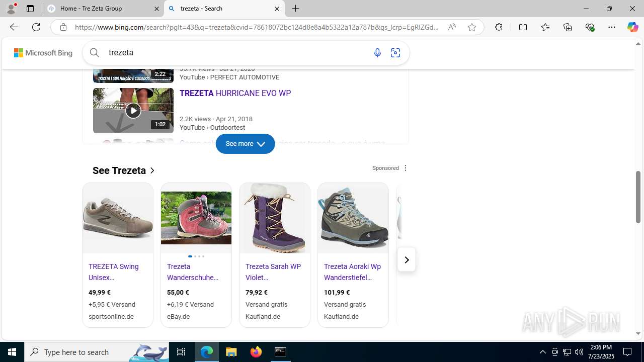View the Trezeta Aoraki Wp boot image
644x362 pixels.
353,218
